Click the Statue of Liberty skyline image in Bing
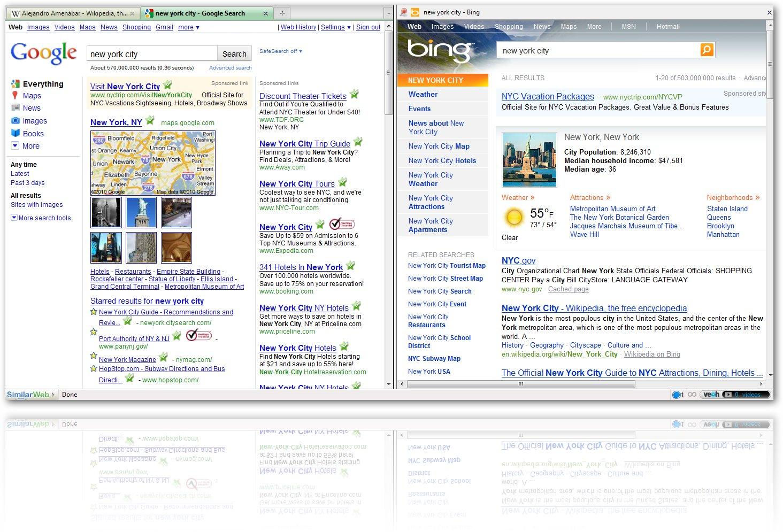 click(529, 160)
